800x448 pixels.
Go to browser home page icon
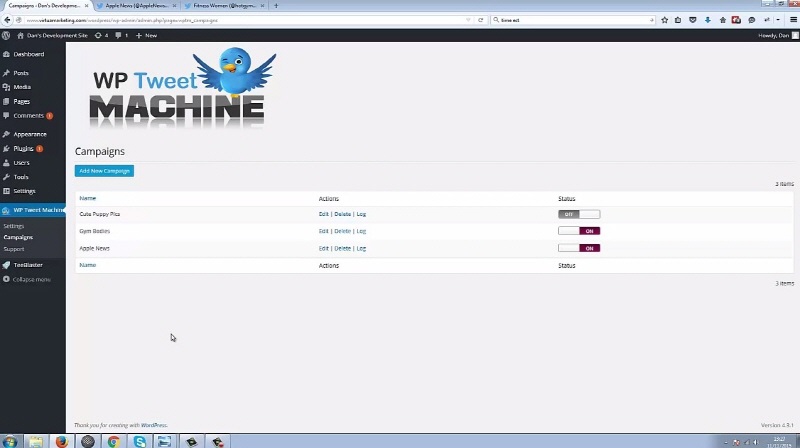tap(722, 20)
